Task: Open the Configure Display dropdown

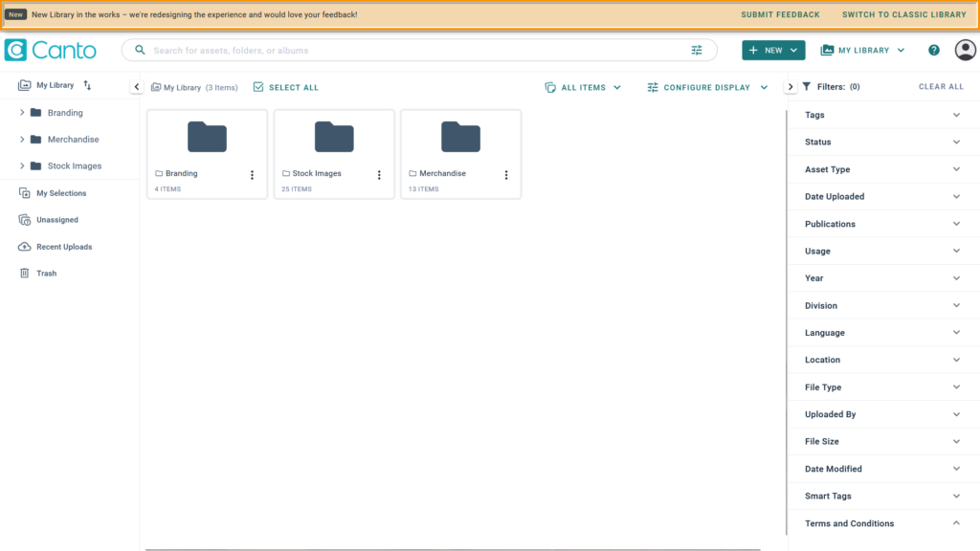Action: click(707, 87)
